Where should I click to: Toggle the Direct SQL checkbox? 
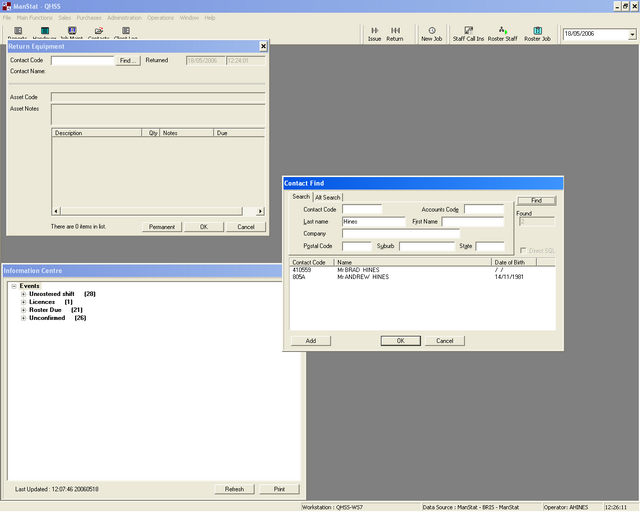click(x=523, y=250)
